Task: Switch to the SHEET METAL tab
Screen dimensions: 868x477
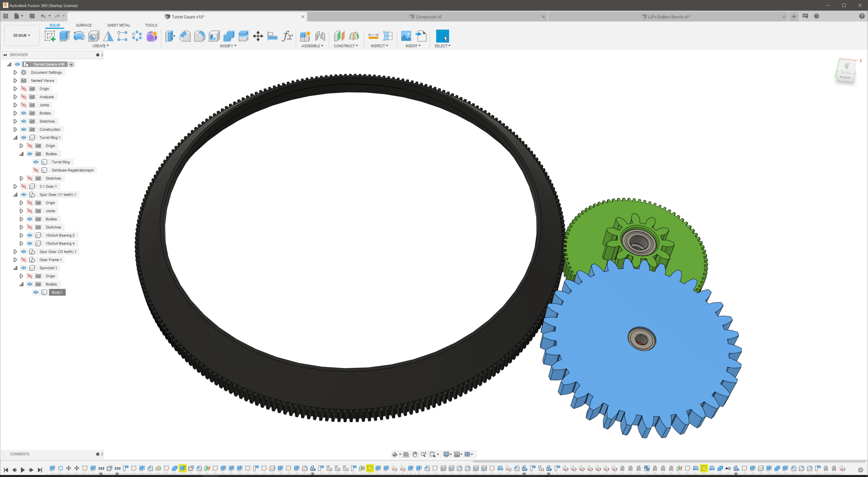Action: [x=119, y=25]
